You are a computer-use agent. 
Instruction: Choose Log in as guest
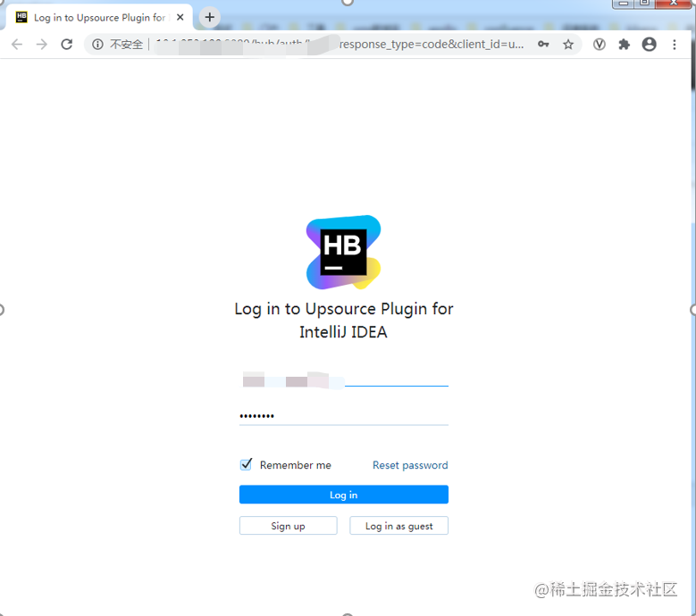[x=398, y=526]
